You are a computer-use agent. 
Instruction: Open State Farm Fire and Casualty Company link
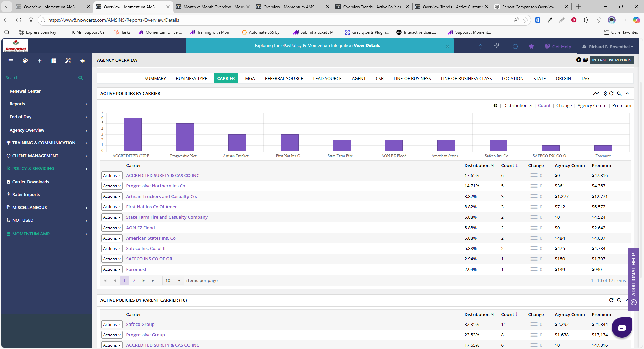coord(167,217)
